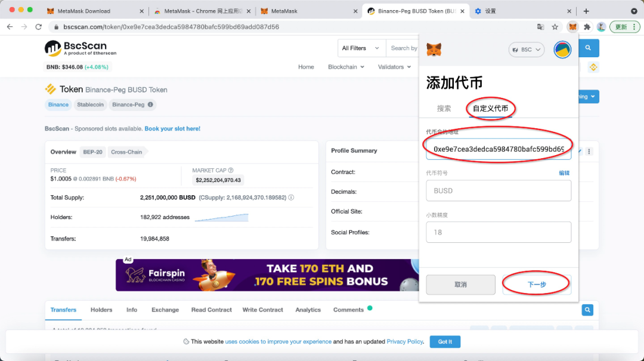Click the BEP-20 tag
Viewport: 644px width, 361px height.
(x=93, y=152)
